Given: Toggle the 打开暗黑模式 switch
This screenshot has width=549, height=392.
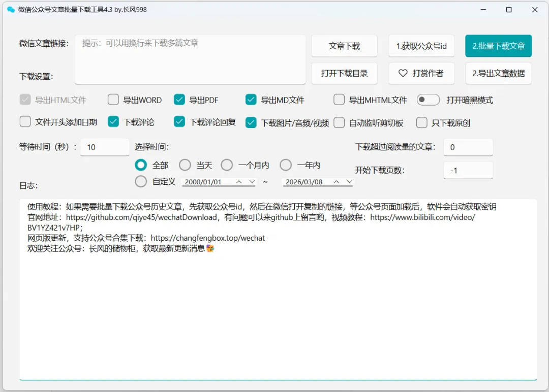Looking at the screenshot, I should click(428, 100).
